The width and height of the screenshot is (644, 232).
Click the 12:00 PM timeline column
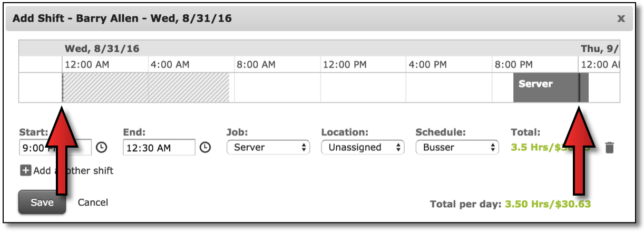tap(364, 88)
